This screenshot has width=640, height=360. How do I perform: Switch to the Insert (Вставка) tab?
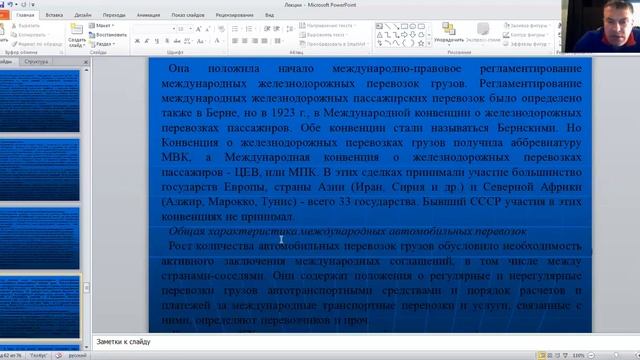54,15
